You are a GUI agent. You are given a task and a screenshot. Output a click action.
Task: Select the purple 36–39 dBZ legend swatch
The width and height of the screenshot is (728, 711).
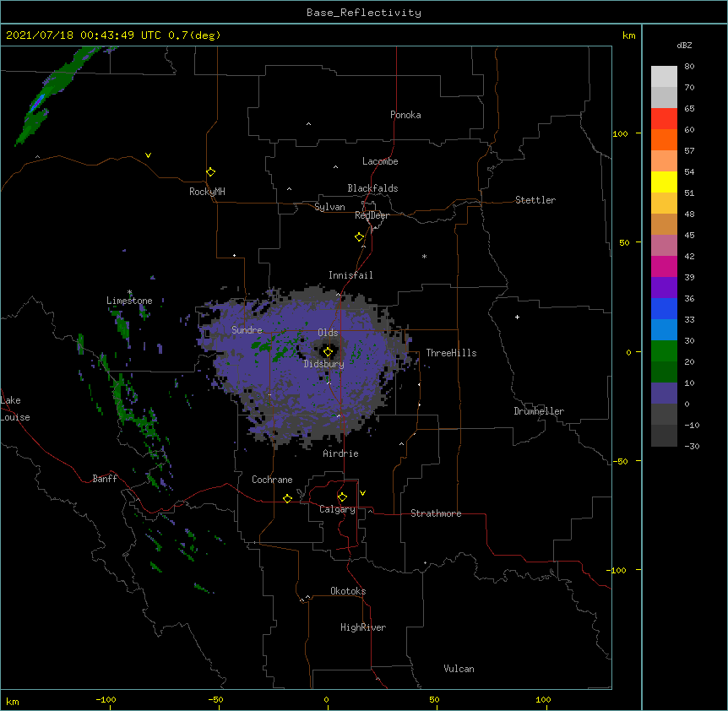[x=664, y=288]
